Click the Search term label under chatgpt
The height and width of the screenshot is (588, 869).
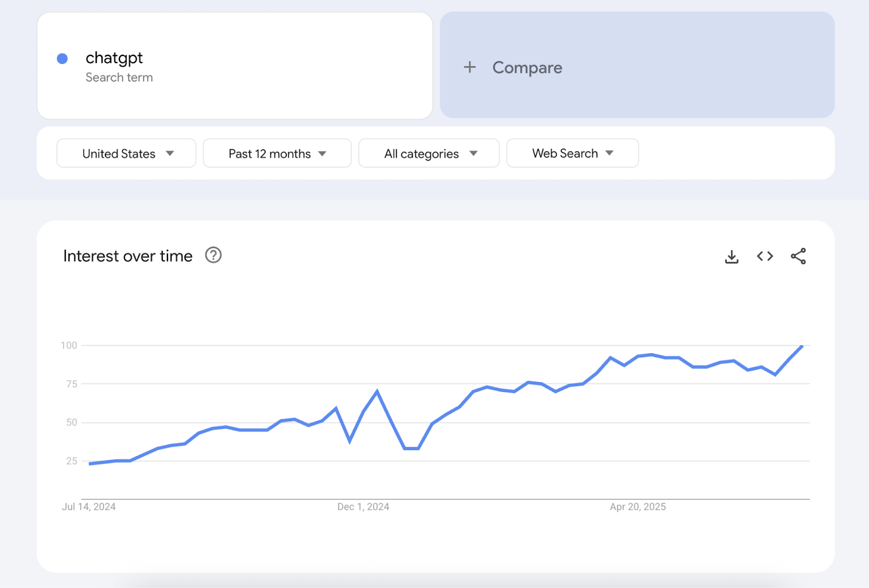click(119, 77)
